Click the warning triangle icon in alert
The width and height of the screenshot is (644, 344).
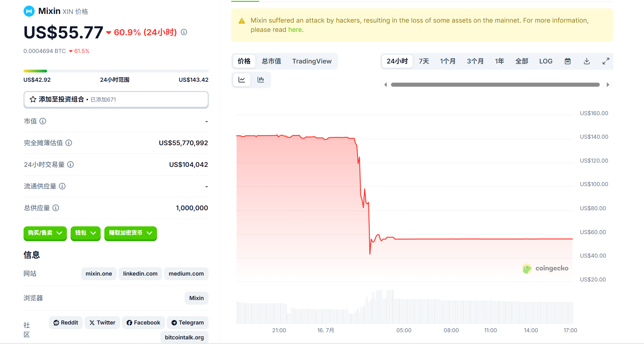point(242,21)
